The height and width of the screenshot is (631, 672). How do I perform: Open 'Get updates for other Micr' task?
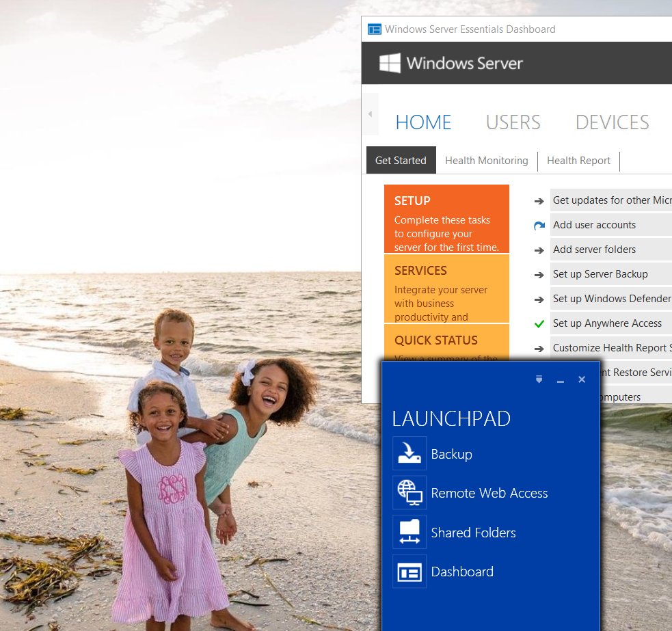click(x=611, y=200)
